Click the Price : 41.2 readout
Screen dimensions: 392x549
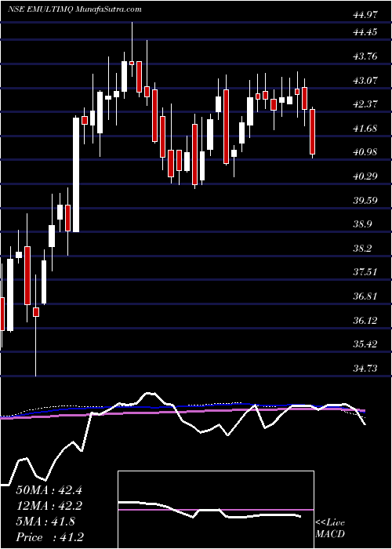(49, 537)
